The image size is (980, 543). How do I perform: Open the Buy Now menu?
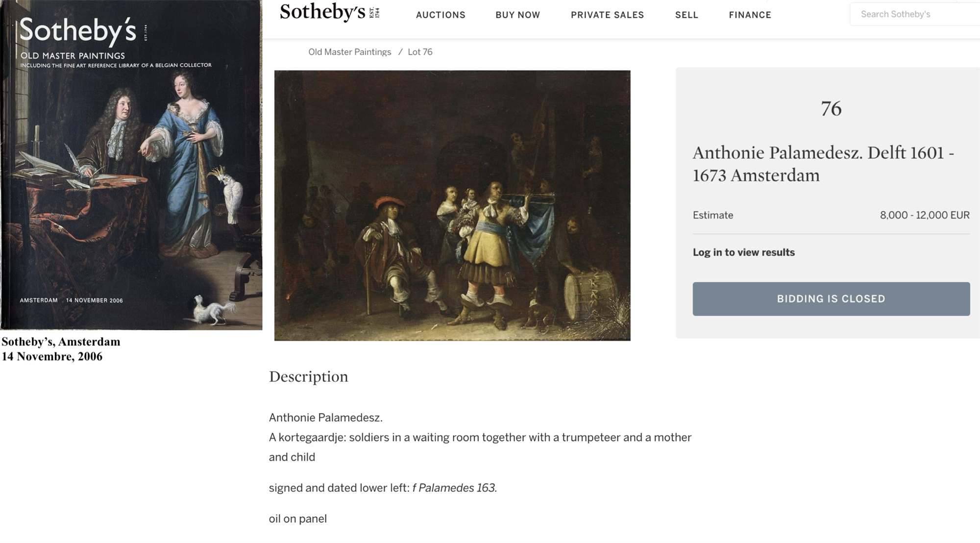coord(517,15)
